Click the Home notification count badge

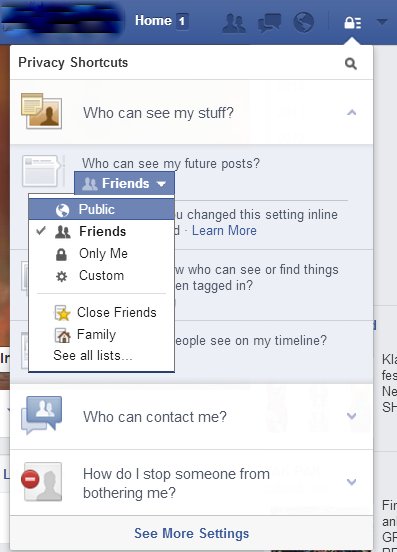coord(182,21)
